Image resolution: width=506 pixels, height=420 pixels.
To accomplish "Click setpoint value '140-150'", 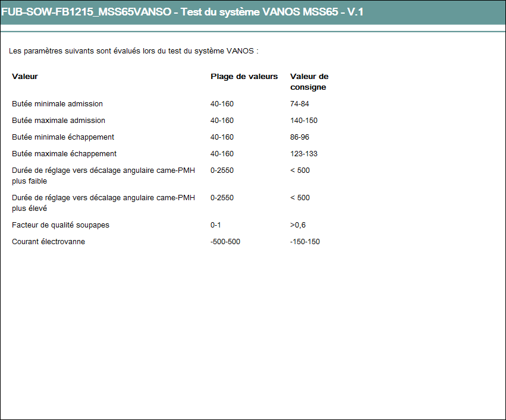I will [x=304, y=120].
